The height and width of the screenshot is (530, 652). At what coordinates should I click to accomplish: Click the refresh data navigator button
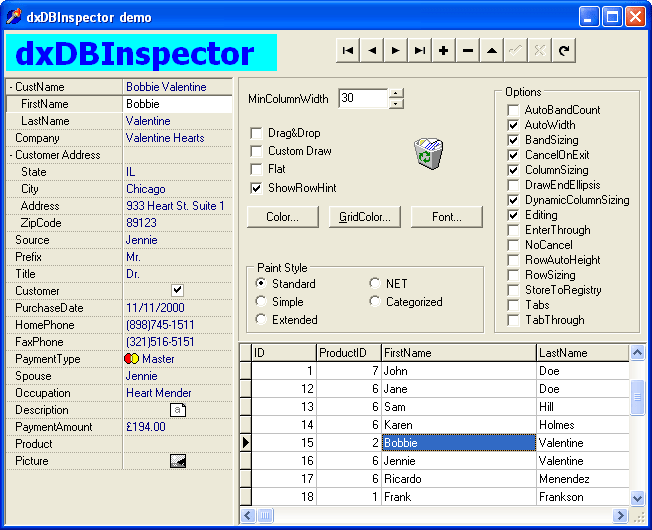pos(564,51)
